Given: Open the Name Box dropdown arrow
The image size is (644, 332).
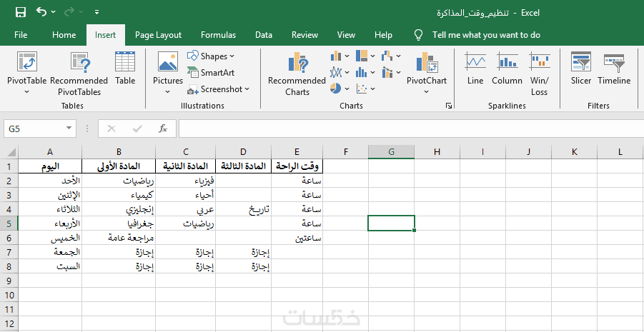Looking at the screenshot, I should pos(69,129).
